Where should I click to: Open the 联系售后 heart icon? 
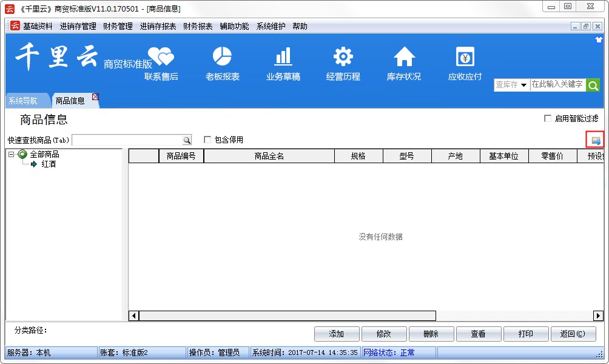[161, 58]
